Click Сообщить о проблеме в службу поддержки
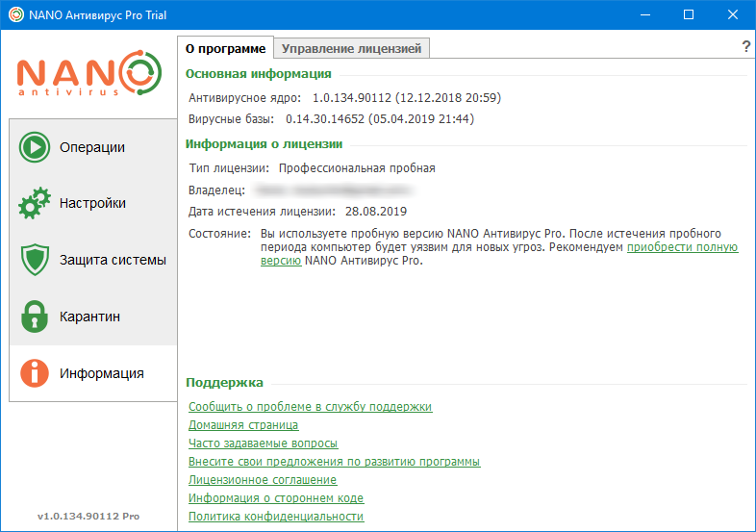The image size is (756, 532). (x=310, y=407)
